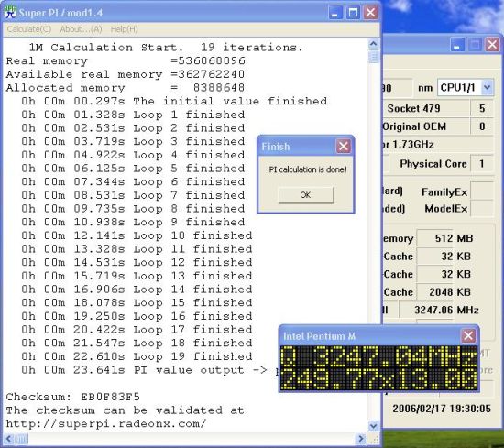Screen dimensions: 504x448
Task: Minimize the CPU-Z background window
Action: click(x=457, y=45)
